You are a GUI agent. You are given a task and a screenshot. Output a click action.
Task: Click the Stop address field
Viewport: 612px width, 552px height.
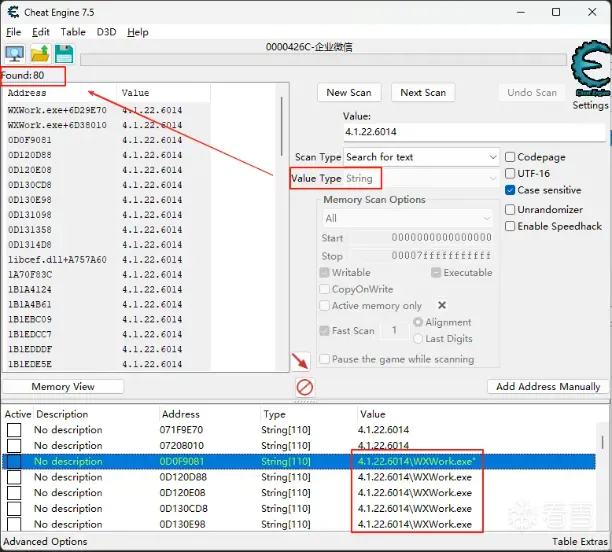(x=421, y=256)
